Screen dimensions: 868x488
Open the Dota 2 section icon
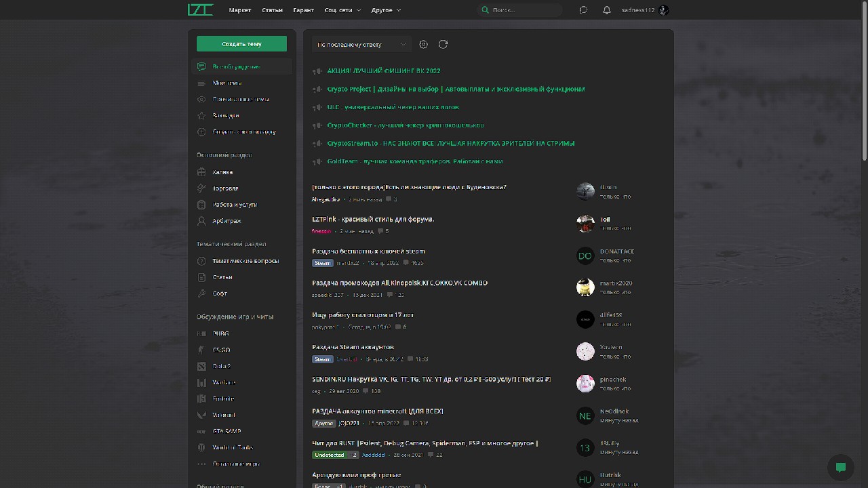201,366
